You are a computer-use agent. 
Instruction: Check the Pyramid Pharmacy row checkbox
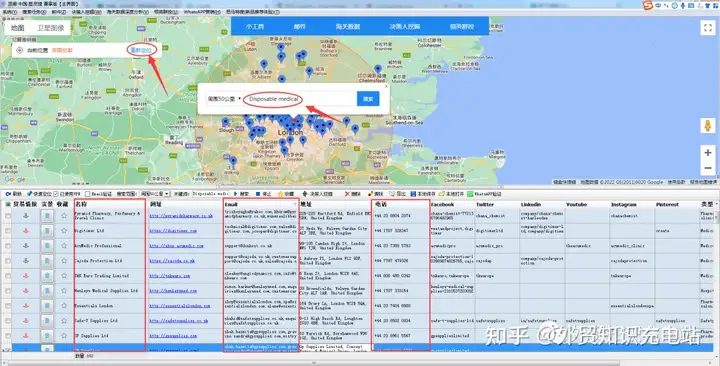tap(8, 216)
